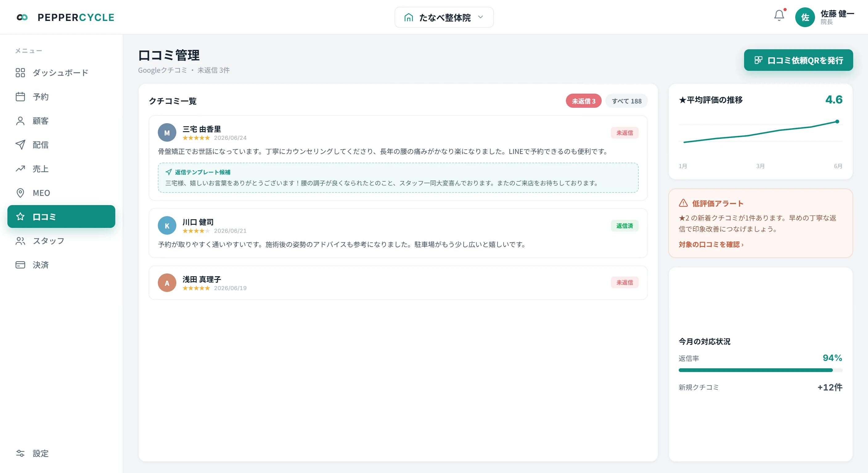
Task: Open スタッフ in the sidebar
Action: pyautogui.click(x=61, y=241)
